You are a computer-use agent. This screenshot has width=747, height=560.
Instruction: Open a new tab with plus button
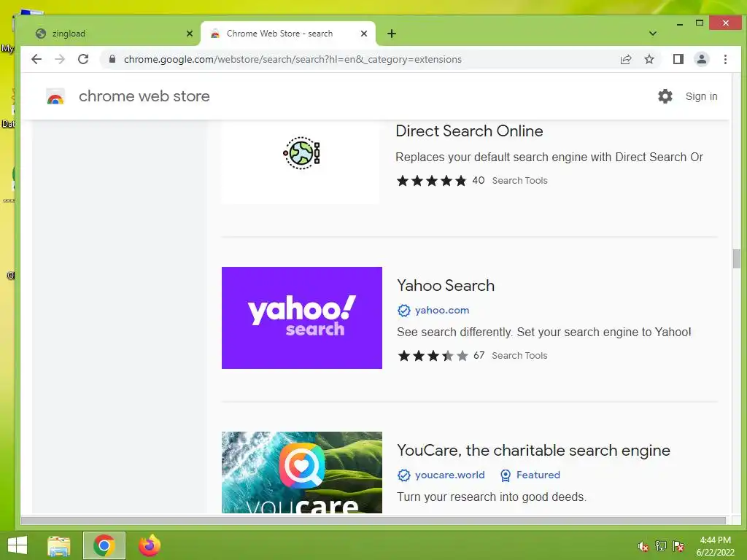coord(392,34)
